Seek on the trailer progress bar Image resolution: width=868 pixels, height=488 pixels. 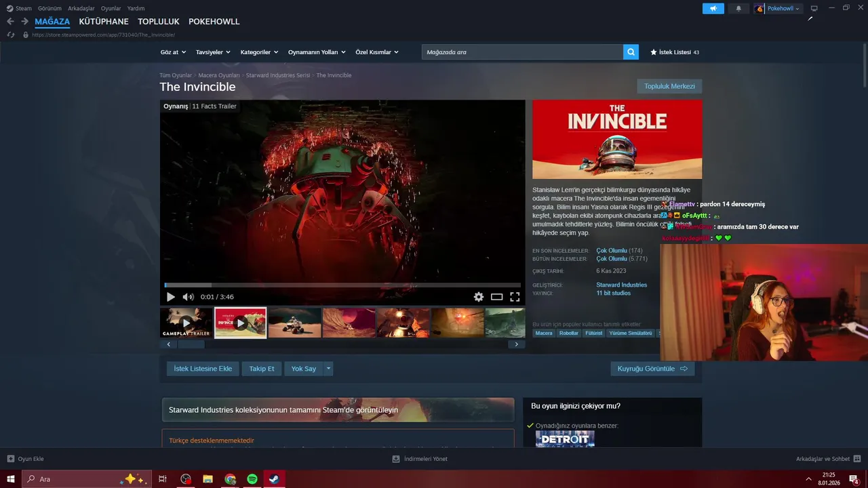(342, 285)
